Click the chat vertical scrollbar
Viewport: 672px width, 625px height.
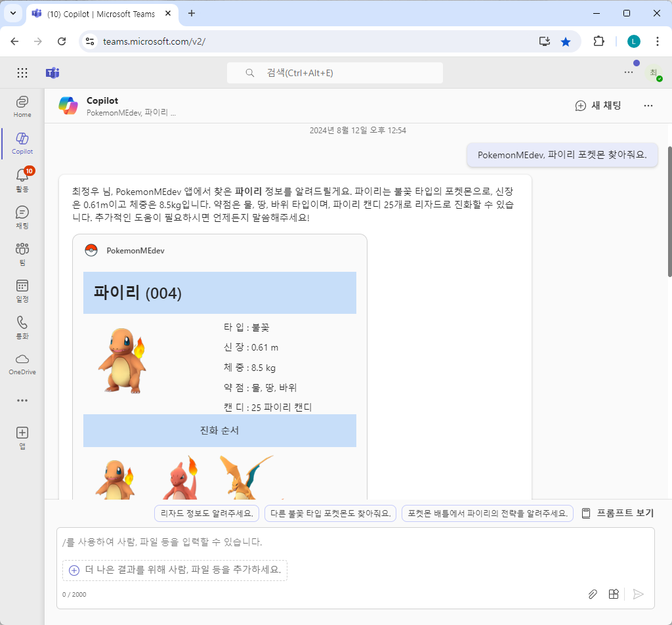pyautogui.click(x=669, y=212)
